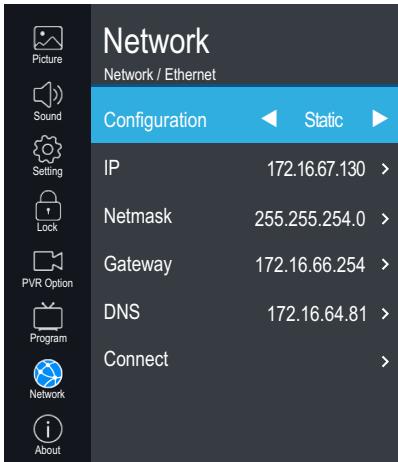Open PVR Option camera icon

click(x=48, y=261)
